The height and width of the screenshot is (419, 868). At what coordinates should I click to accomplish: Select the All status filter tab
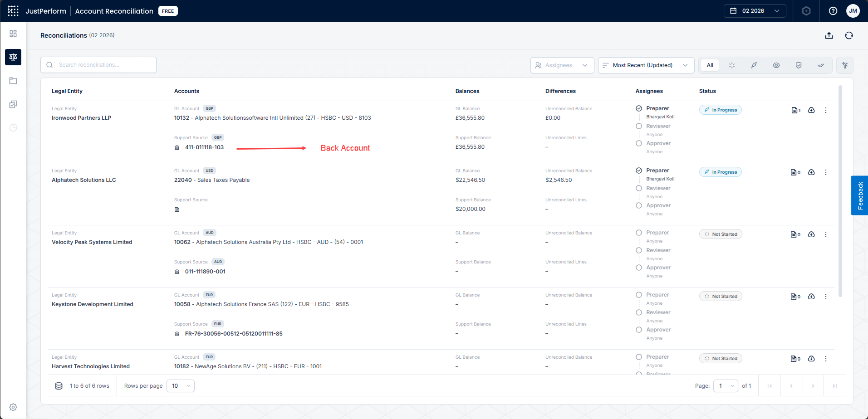[710, 65]
